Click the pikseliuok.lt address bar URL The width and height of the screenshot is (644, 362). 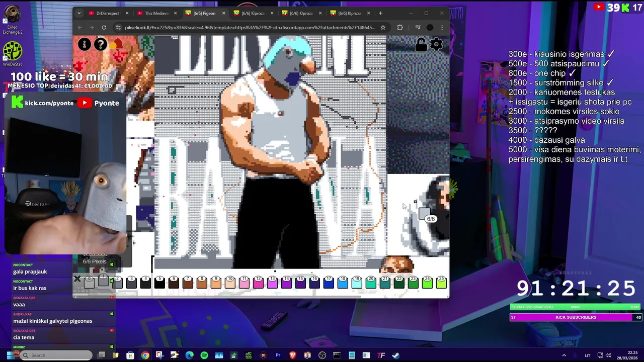pos(250,27)
